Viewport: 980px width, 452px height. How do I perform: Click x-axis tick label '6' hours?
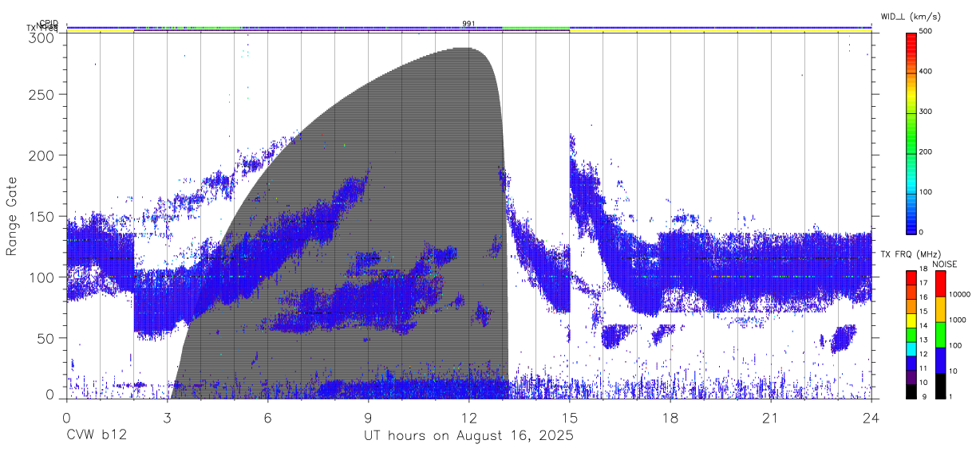click(268, 419)
